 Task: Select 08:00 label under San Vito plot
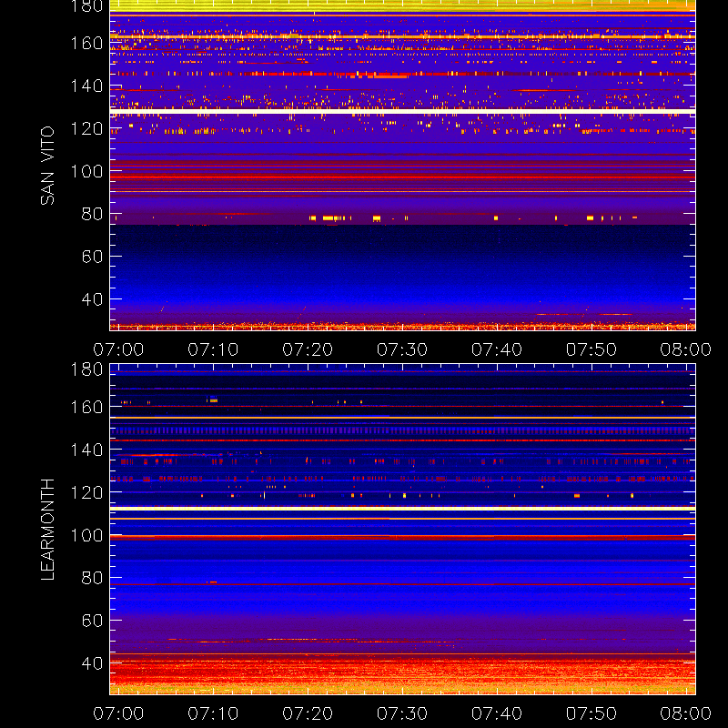(686, 349)
